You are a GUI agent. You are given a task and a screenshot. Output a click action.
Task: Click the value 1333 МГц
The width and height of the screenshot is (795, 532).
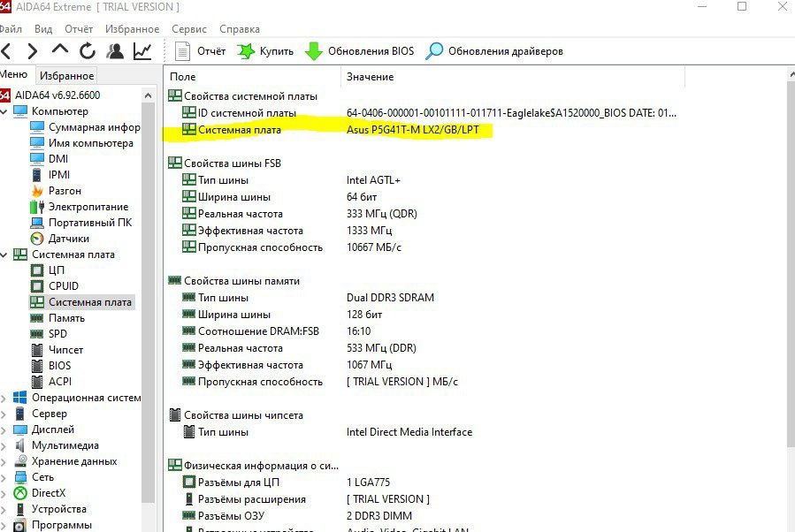[x=369, y=231]
